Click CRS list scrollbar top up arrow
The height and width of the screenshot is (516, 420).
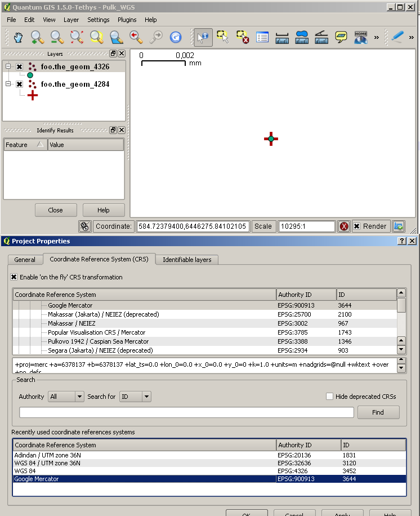point(401,292)
